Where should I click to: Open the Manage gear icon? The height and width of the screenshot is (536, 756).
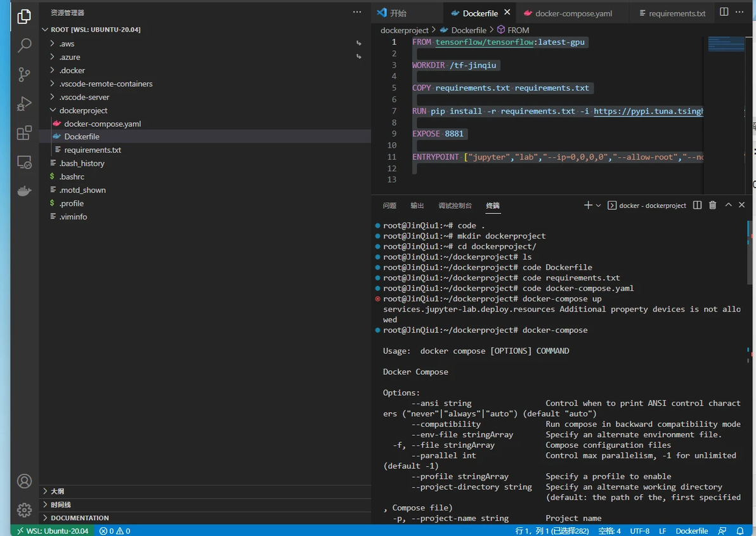point(24,509)
